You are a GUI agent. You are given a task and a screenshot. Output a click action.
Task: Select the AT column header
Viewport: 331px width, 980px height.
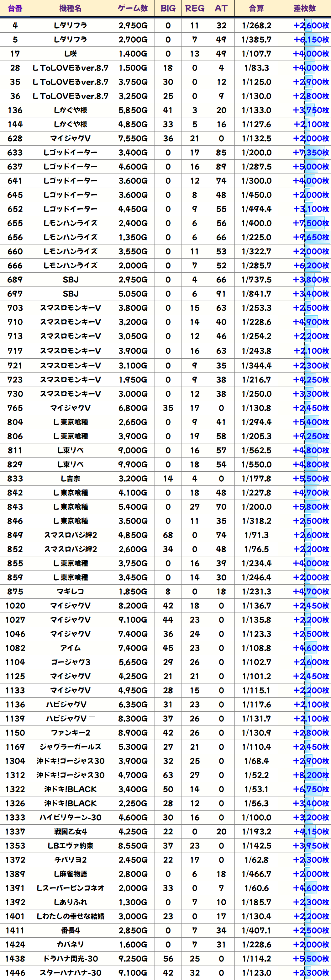point(221,8)
